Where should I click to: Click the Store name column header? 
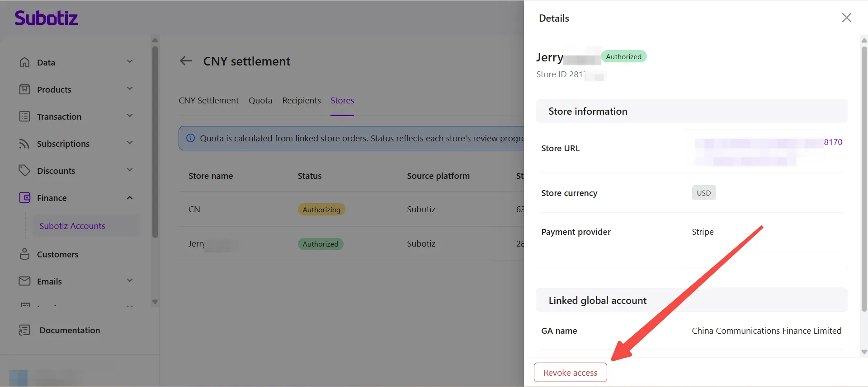211,176
